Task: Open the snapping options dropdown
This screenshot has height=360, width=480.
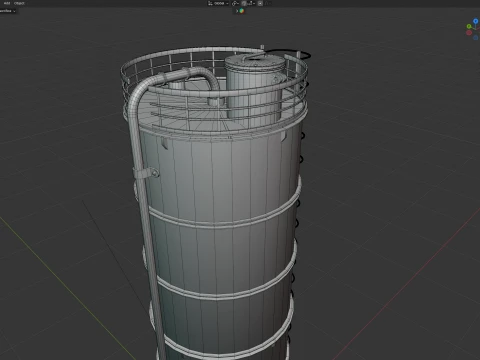Action: point(251,3)
